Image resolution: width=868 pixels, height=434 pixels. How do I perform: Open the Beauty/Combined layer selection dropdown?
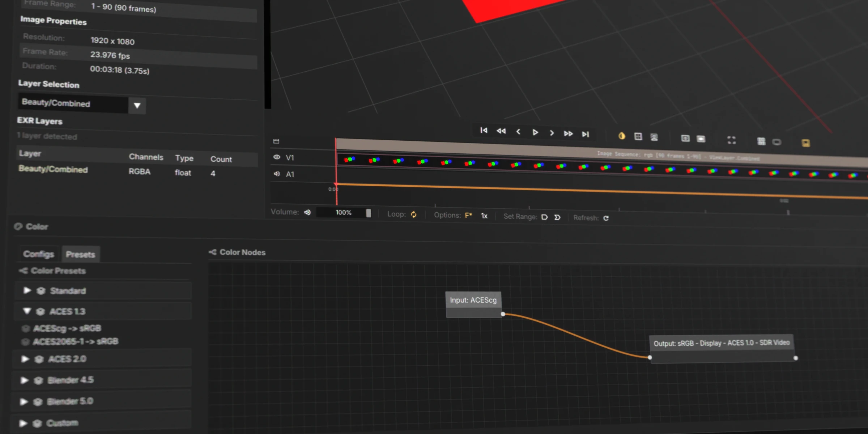point(137,106)
